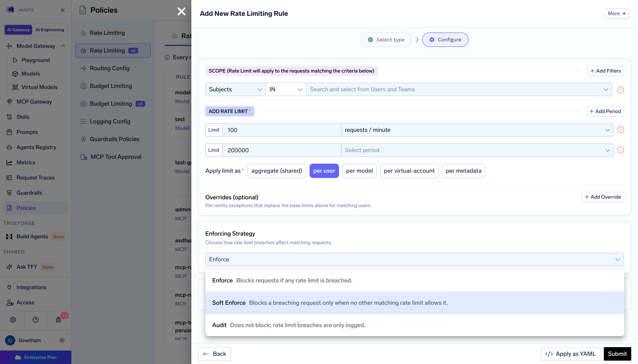Open Guardrails Policies menu item
The image size is (638, 364).
[x=113, y=139]
